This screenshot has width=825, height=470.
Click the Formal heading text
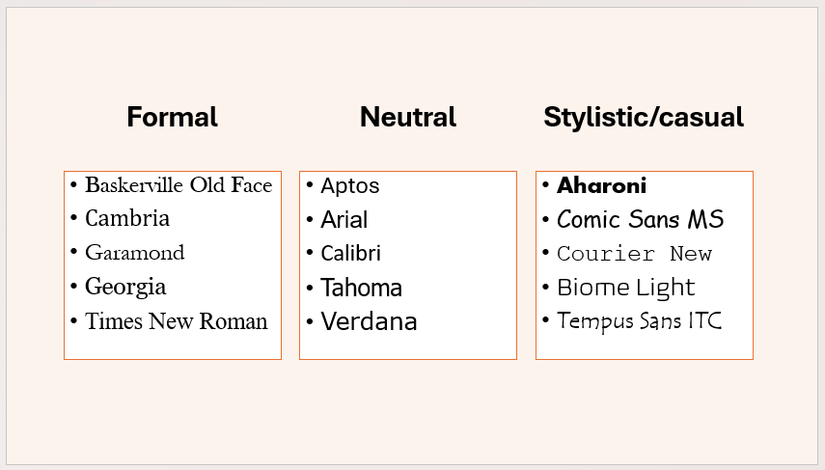(x=172, y=117)
